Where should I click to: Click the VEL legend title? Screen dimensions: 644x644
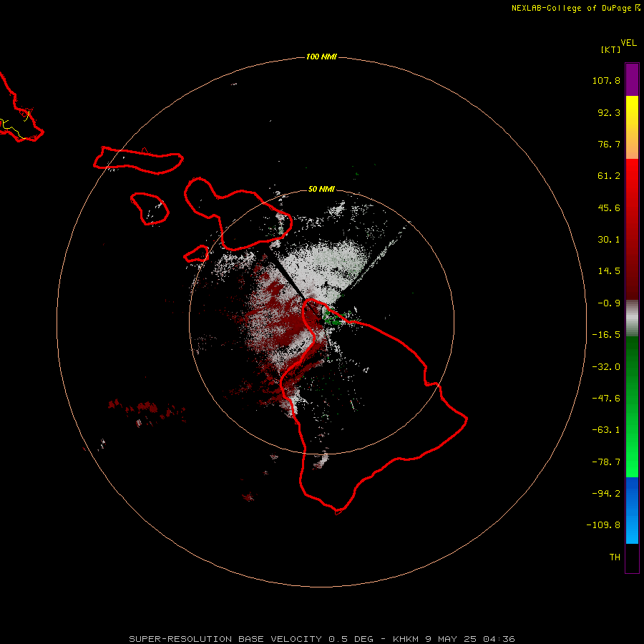[x=629, y=42]
